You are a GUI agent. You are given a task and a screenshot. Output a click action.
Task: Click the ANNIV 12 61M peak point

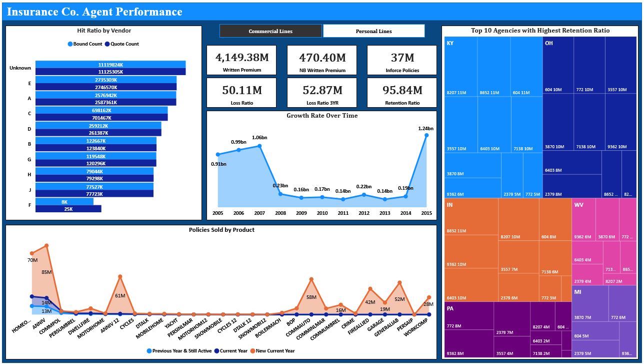(x=120, y=276)
